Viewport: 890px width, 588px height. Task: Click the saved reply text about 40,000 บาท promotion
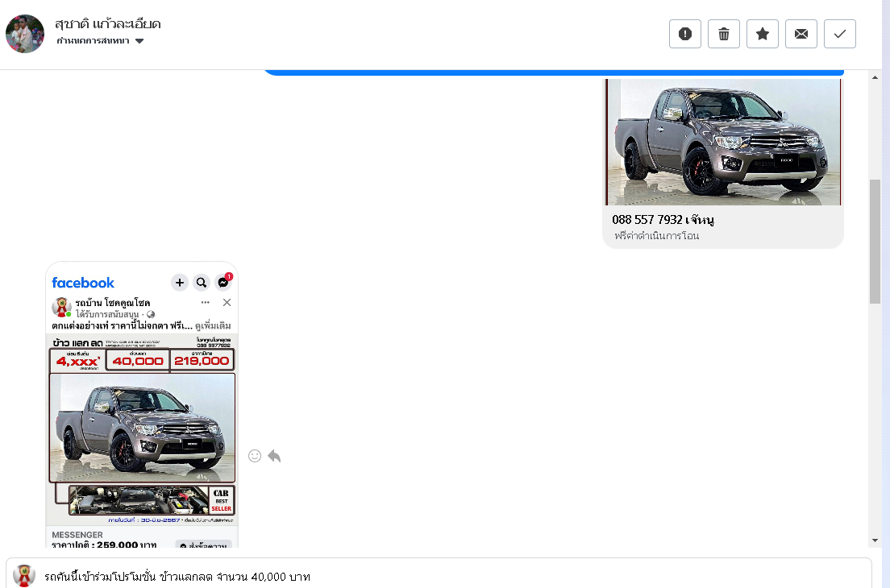[x=177, y=577]
